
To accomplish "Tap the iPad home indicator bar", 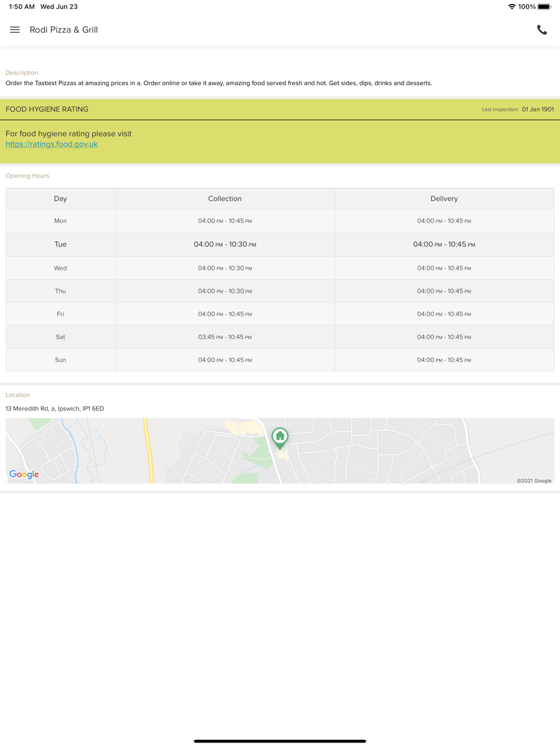I will (280, 741).
